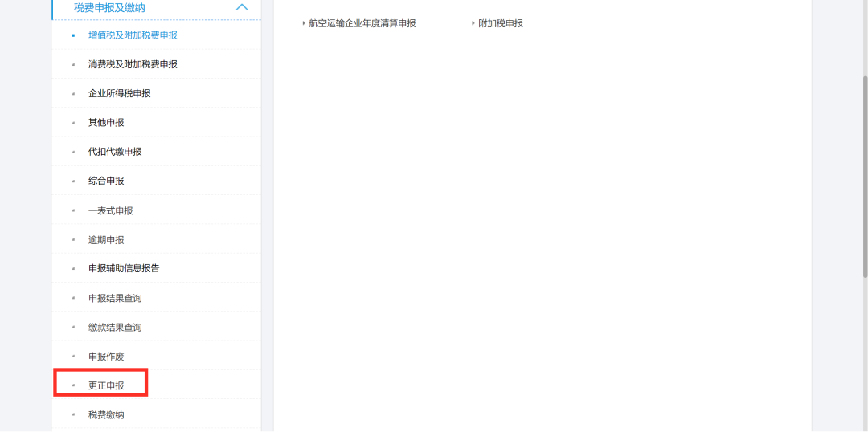Screen dimensions: 868x432
Task: Click the bullet marker beside 消费税及附加税费申报
Action: click(x=73, y=65)
